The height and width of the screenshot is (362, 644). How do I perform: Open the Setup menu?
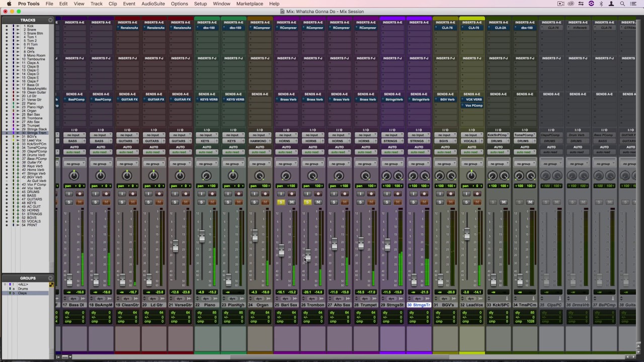pos(200,4)
